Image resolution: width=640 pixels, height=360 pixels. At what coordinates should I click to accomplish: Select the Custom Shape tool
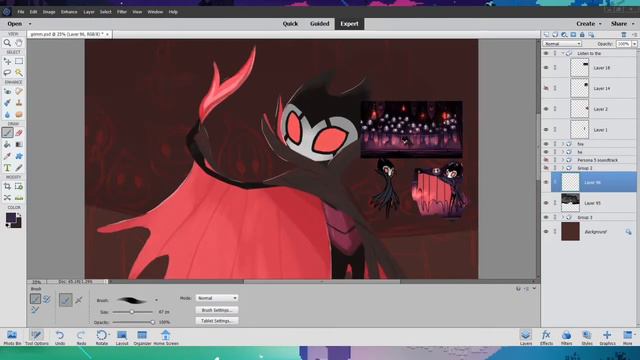(x=19, y=156)
